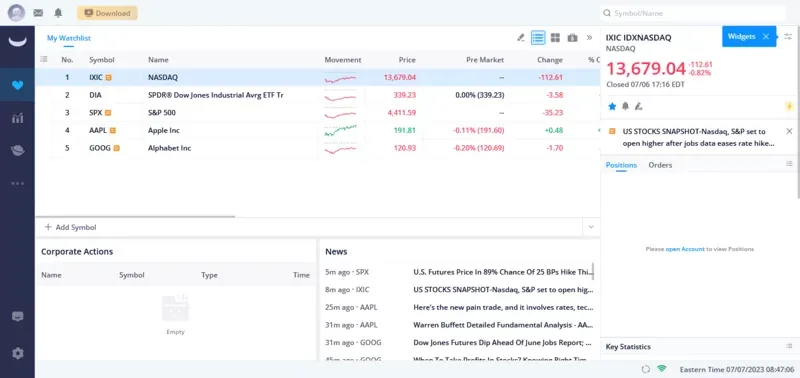Screen dimensions: 800x378
Task: Sort watchlist by Change column header
Action: click(x=549, y=60)
